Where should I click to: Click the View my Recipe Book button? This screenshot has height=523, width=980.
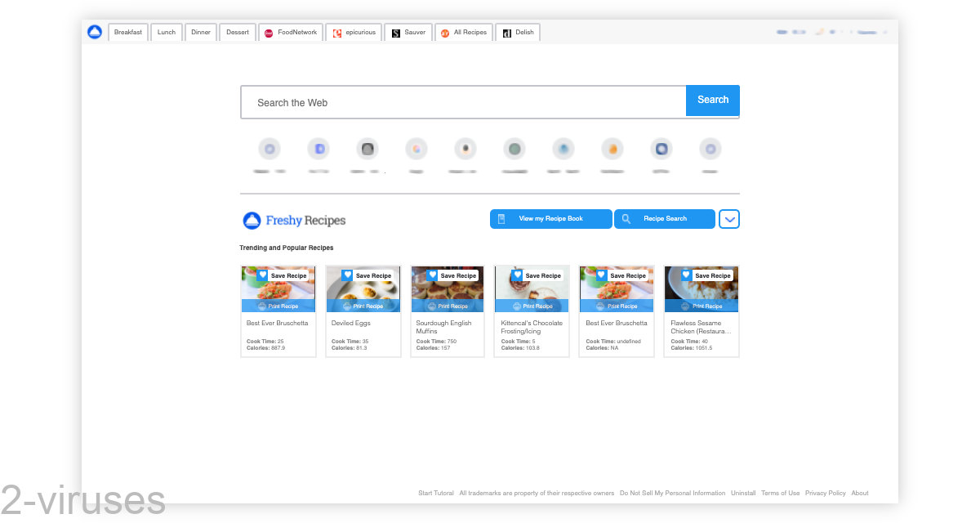click(x=550, y=219)
